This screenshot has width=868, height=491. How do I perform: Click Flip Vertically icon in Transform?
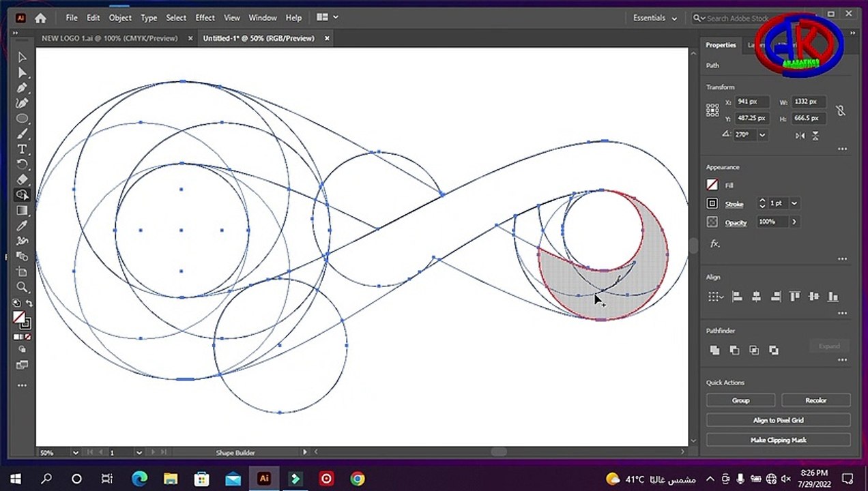(815, 136)
